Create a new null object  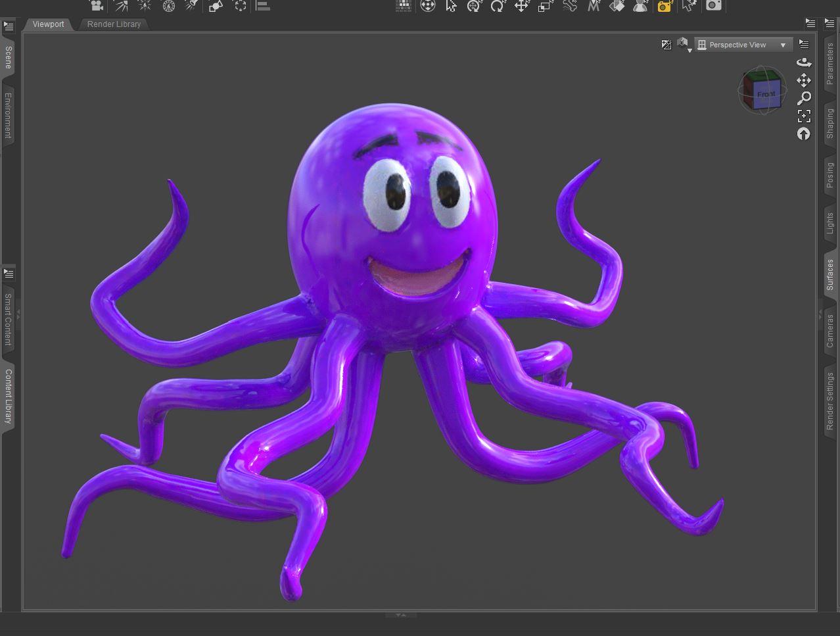(241, 5)
